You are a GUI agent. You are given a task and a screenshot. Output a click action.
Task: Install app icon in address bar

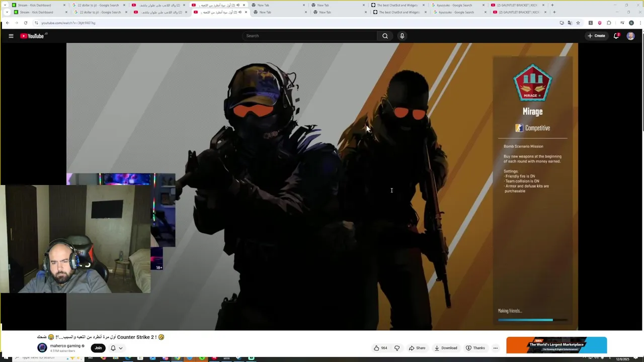[x=561, y=23]
